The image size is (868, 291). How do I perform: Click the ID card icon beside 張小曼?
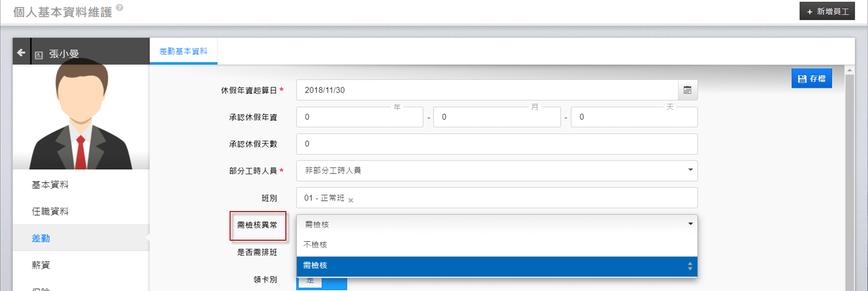[x=39, y=55]
